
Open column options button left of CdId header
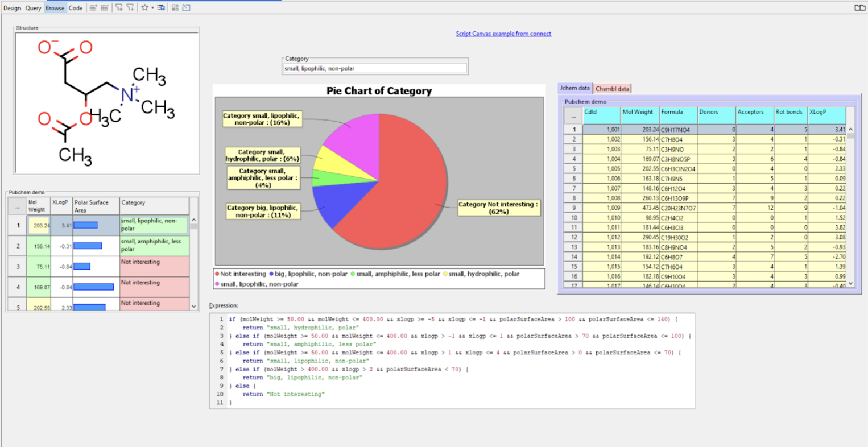(573, 116)
